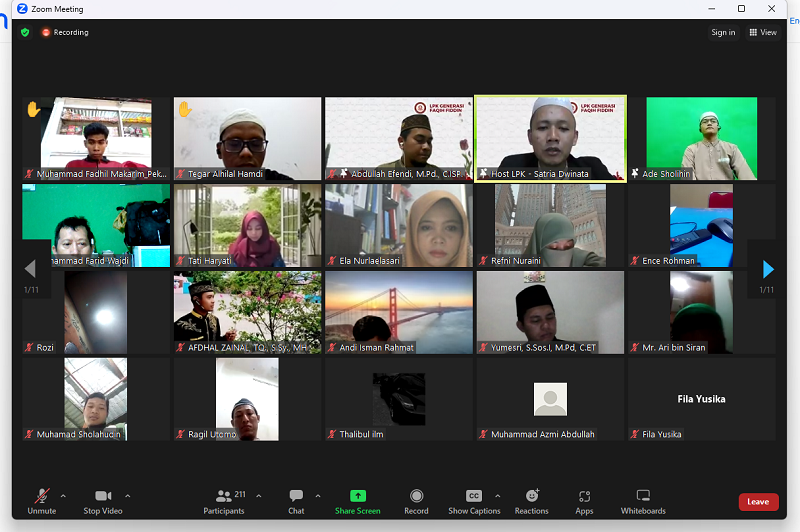Click Muhammad Azmi Abdullah avatar placeholder

pos(550,399)
